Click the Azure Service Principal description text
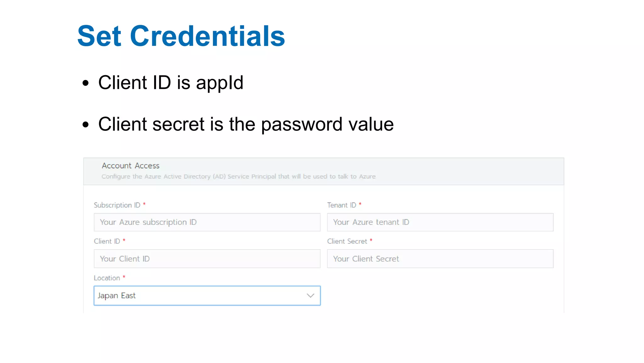644x363 pixels. 238,176
